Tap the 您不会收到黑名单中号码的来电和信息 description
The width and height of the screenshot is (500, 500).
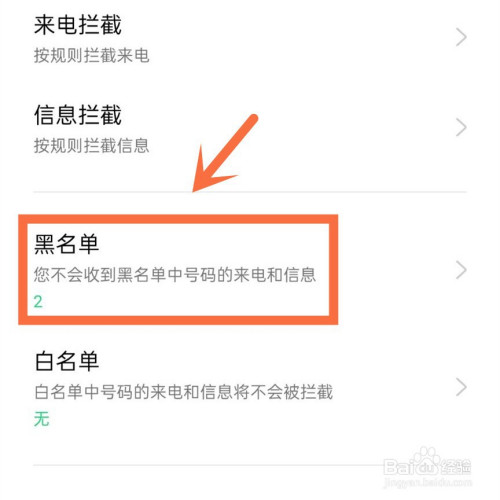coord(175,275)
